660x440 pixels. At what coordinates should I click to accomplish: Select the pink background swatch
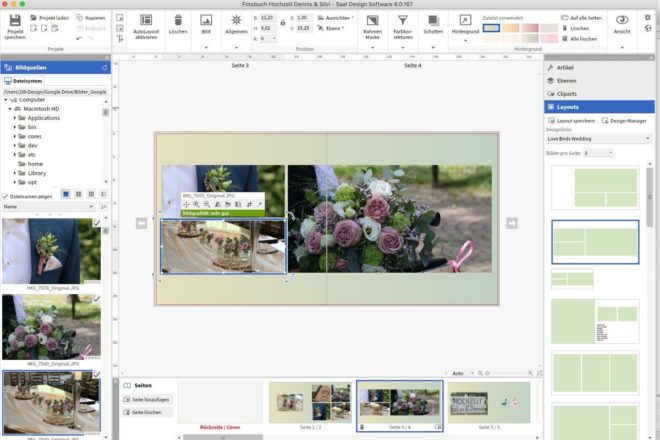549,39
